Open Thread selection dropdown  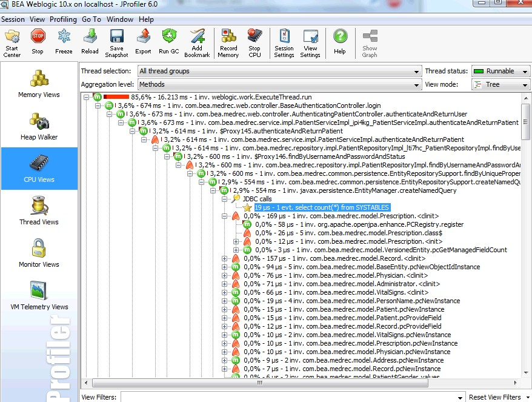point(279,72)
